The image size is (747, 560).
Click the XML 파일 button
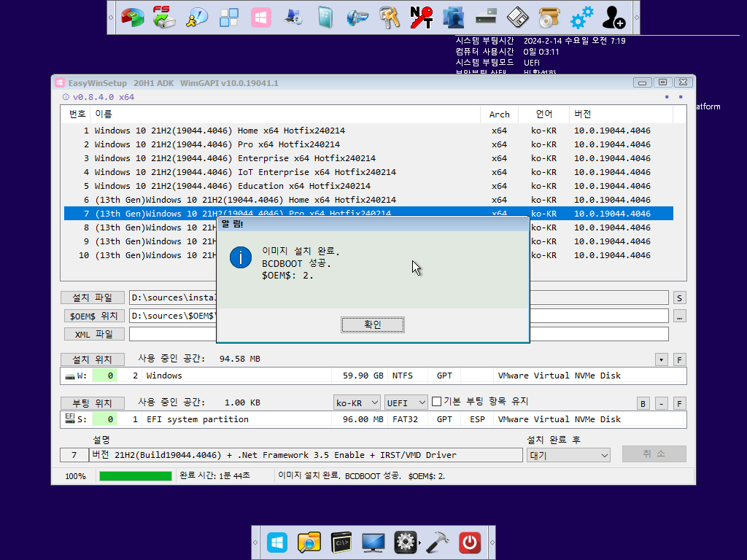[94, 334]
